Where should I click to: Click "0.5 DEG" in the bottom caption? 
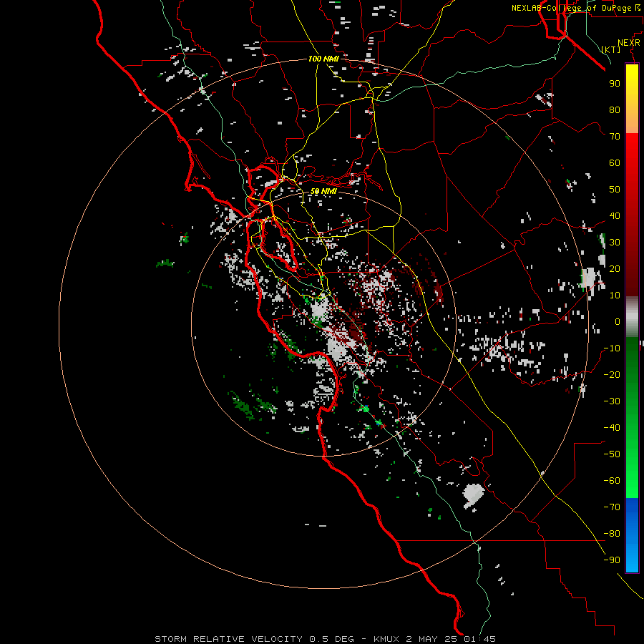tap(331, 639)
